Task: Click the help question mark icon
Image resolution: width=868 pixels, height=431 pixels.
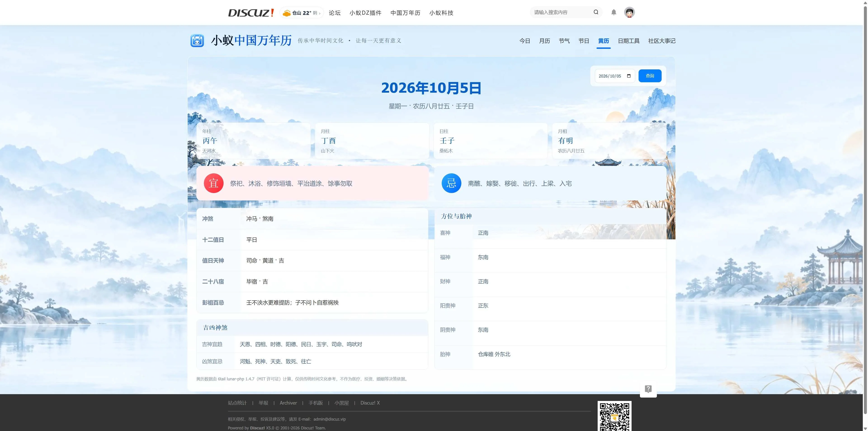Action: point(648,389)
